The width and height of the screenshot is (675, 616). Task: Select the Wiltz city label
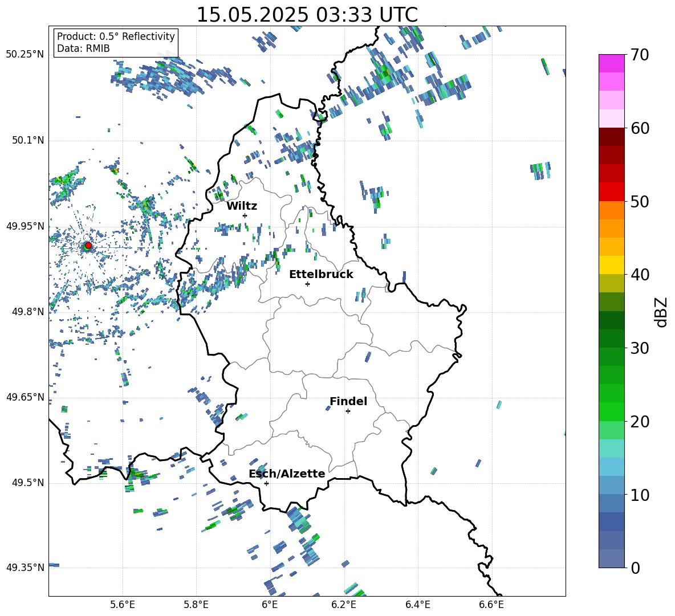point(242,206)
